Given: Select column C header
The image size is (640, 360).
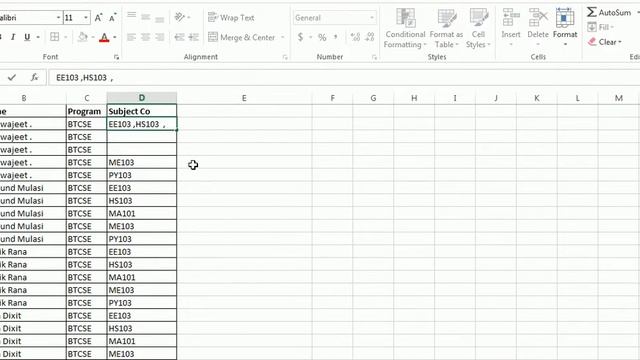Looking at the screenshot, I should tap(87, 98).
